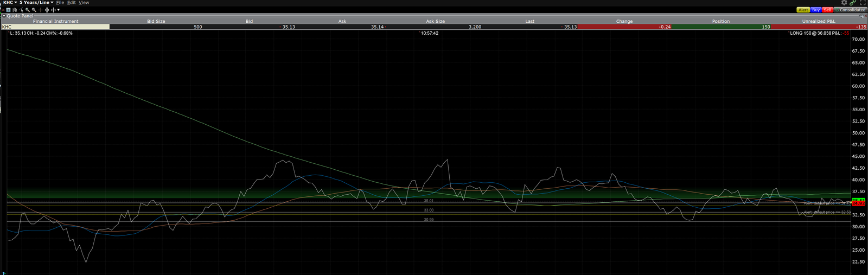Open the View menu
The width and height of the screenshot is (868, 275).
84,3
